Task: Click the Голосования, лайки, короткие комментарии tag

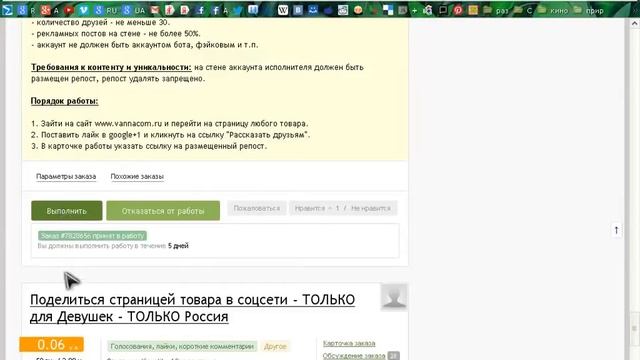Action: [x=182, y=346]
